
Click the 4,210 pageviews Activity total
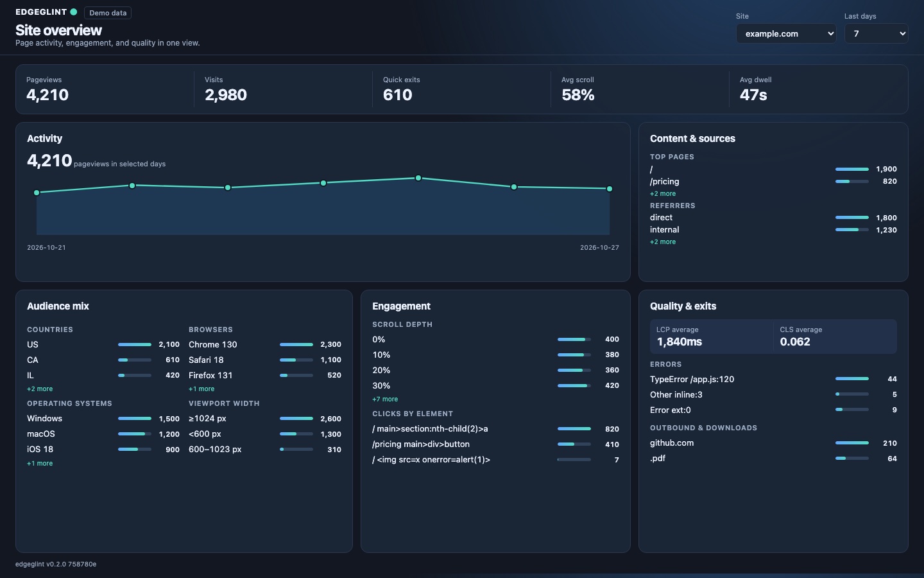point(49,161)
